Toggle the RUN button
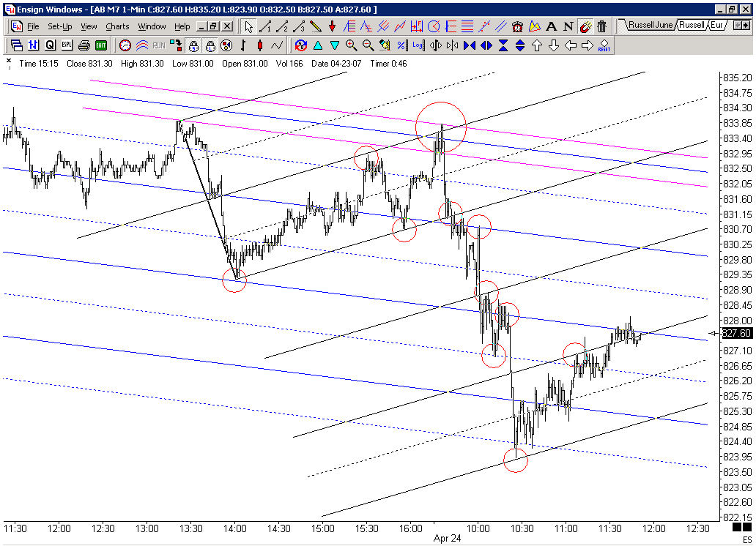The image size is (756, 546). (x=159, y=45)
